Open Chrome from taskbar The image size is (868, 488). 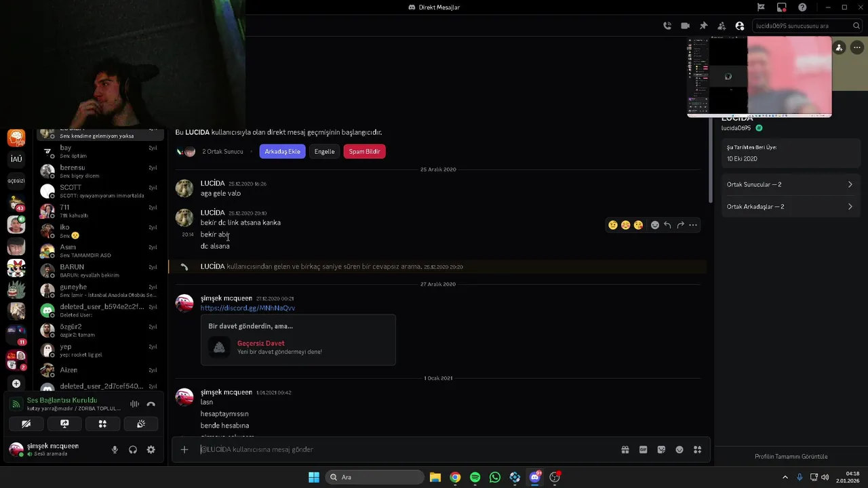[x=455, y=477]
